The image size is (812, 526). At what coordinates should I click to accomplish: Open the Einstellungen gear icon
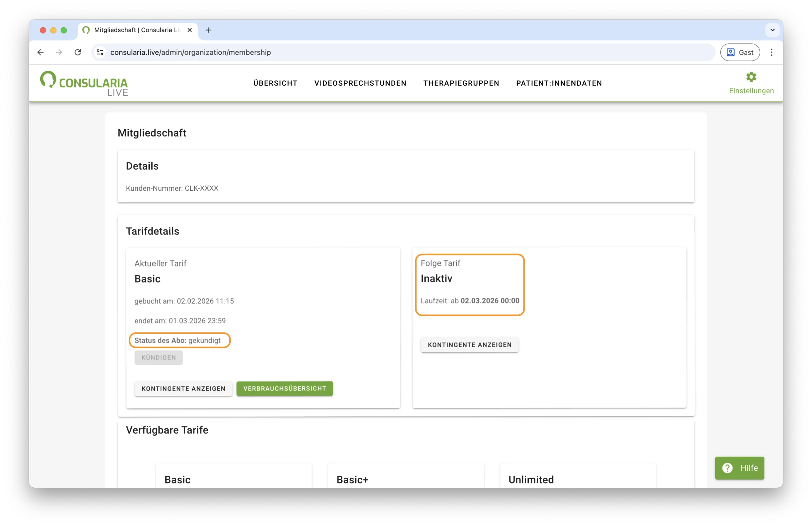point(751,77)
